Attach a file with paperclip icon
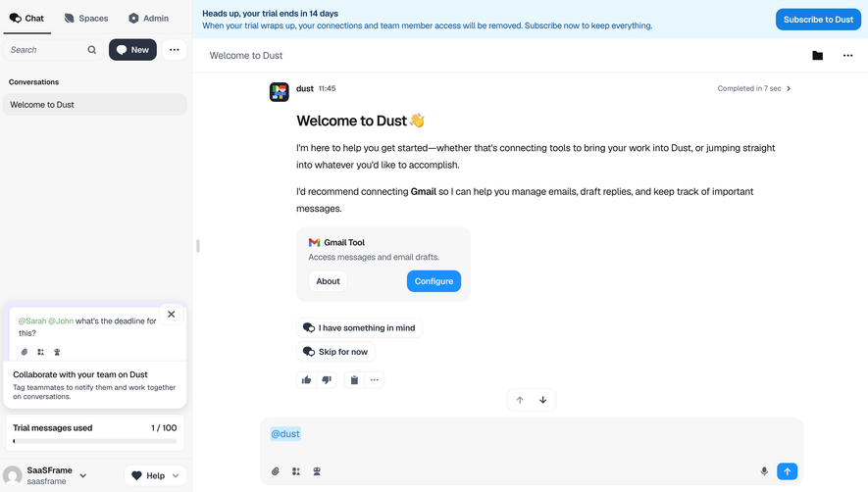This screenshot has height=492, width=868. coord(276,471)
